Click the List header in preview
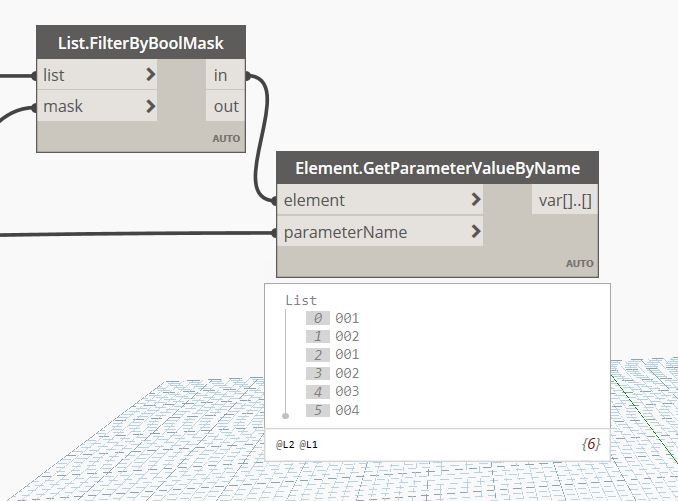The width and height of the screenshot is (678, 501). point(301,300)
